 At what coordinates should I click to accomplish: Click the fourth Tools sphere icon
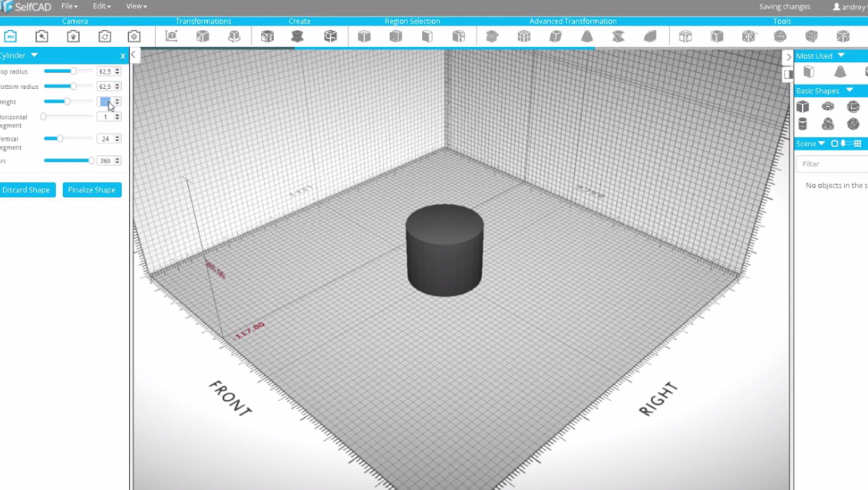pyautogui.click(x=780, y=37)
